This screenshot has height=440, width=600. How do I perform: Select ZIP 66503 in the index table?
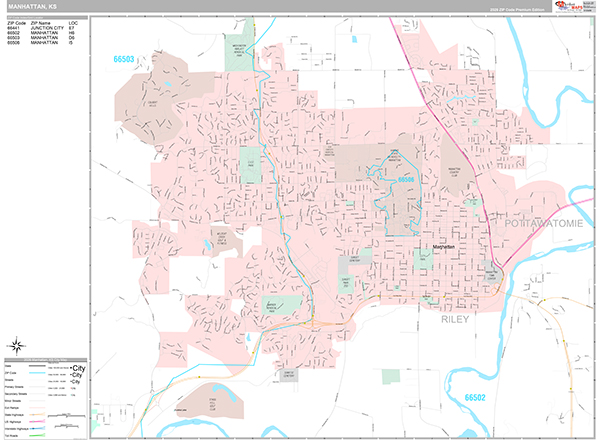(x=13, y=38)
